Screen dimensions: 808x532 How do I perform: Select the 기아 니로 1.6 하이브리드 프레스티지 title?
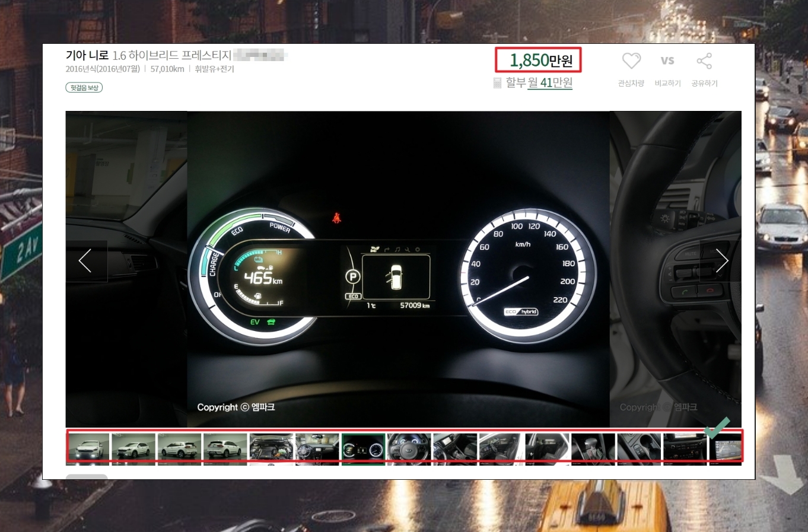coord(148,55)
